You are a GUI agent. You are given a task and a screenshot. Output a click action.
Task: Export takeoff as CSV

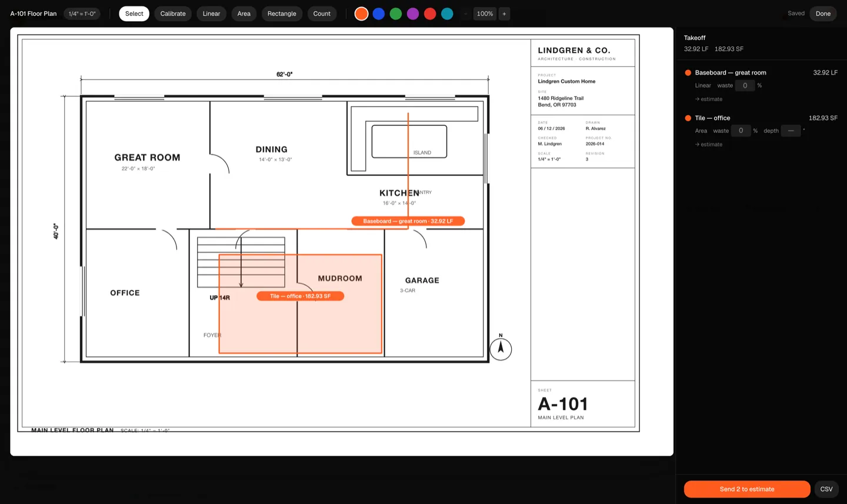click(x=826, y=489)
